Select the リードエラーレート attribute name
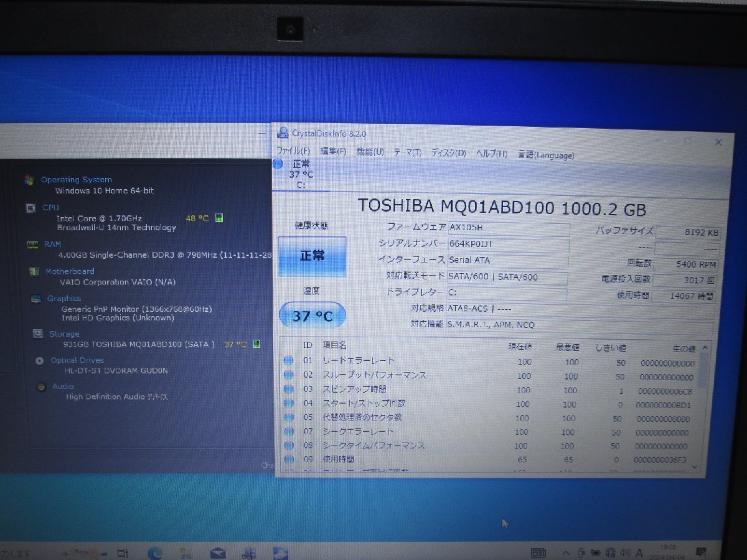 358,361
